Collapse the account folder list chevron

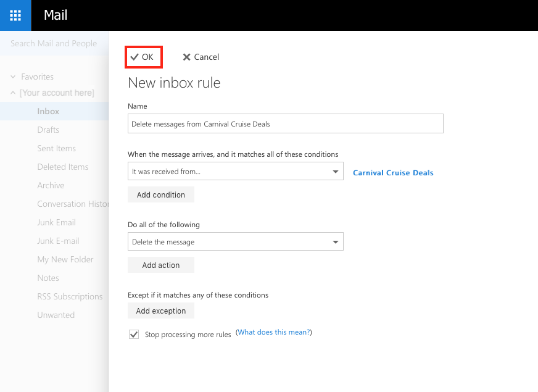click(x=13, y=93)
